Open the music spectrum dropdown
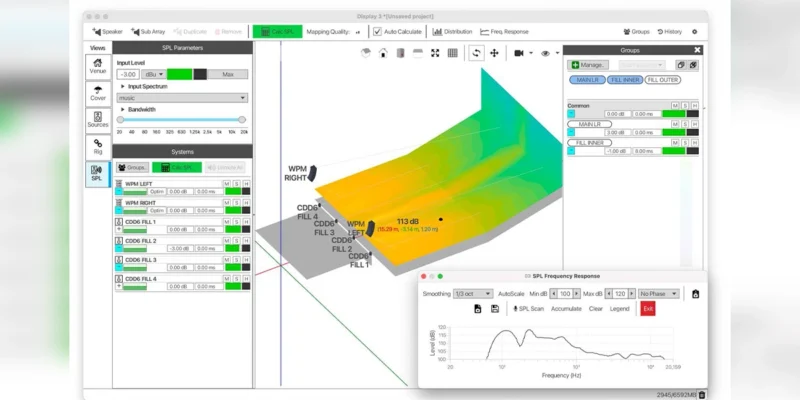Screen dimensions: 800x400 click(x=182, y=98)
